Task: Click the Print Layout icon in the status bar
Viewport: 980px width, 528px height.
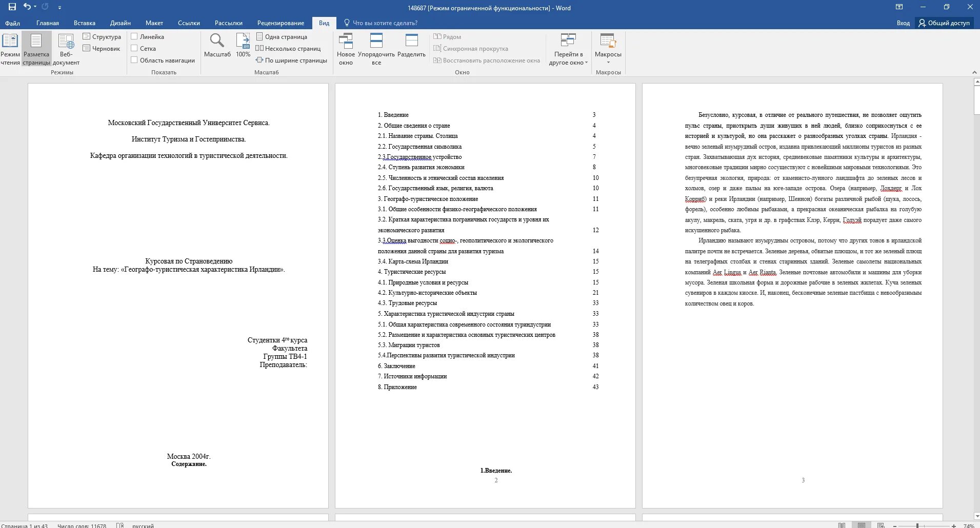Action: [862, 525]
